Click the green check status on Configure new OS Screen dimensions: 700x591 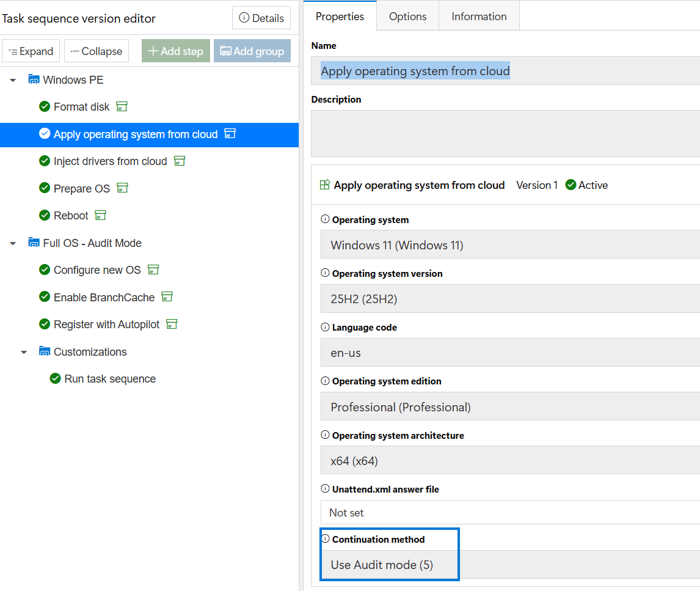point(45,270)
